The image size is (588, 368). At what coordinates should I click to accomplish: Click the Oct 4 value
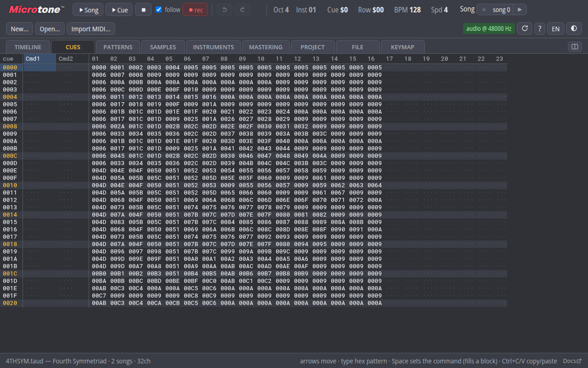point(281,10)
